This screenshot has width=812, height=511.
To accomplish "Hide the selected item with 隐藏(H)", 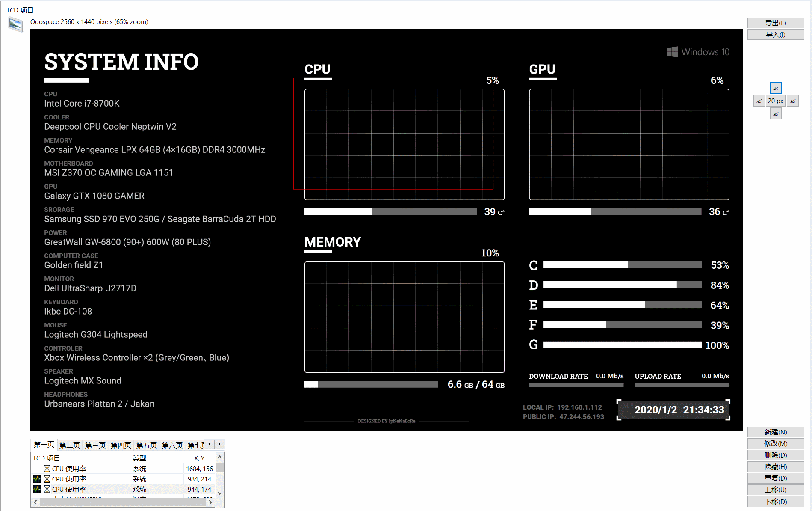I will point(776,466).
